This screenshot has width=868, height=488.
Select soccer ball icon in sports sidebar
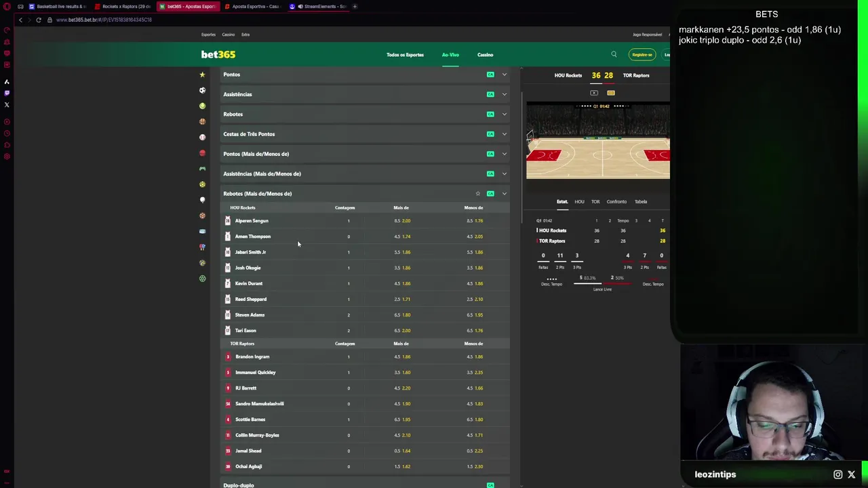click(x=202, y=90)
